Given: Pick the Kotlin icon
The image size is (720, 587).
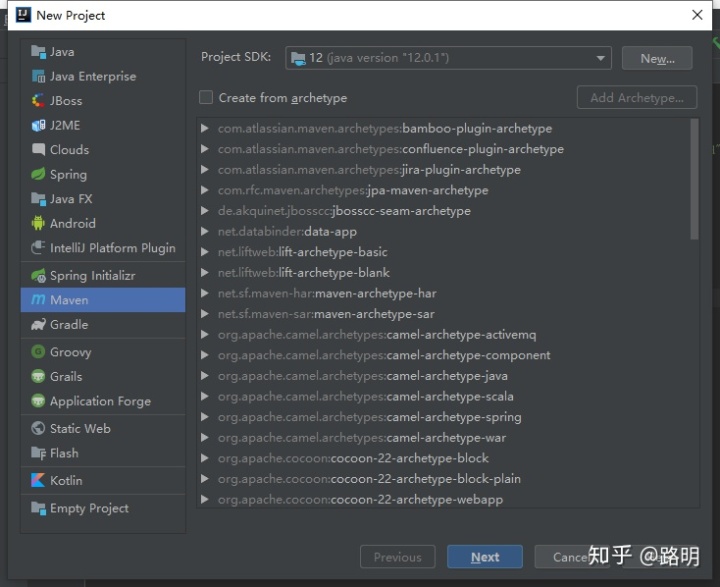Looking at the screenshot, I should (38, 480).
